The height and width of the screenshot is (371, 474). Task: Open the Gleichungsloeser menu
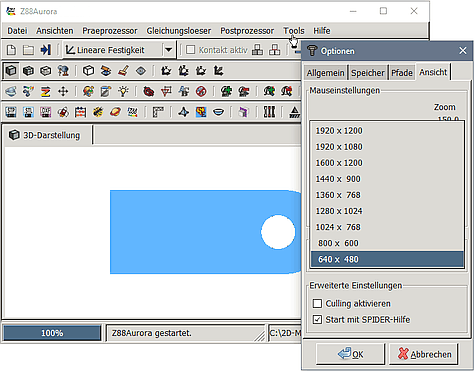(179, 31)
